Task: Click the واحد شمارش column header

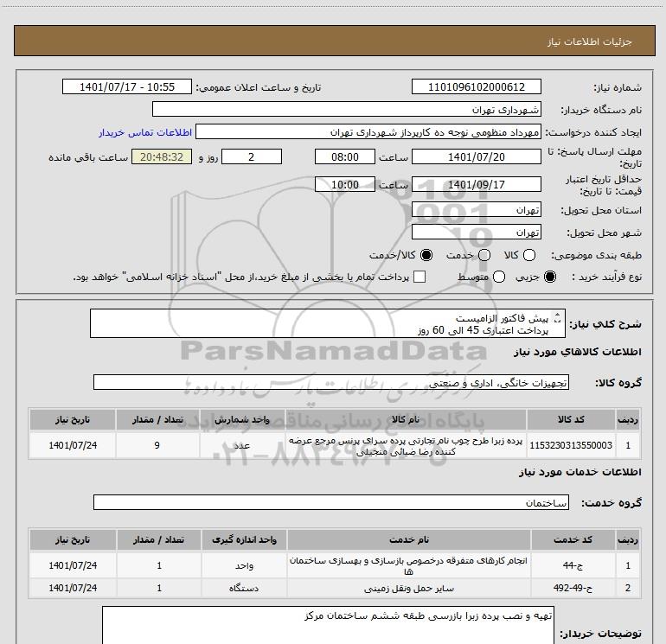Action: coord(241,419)
